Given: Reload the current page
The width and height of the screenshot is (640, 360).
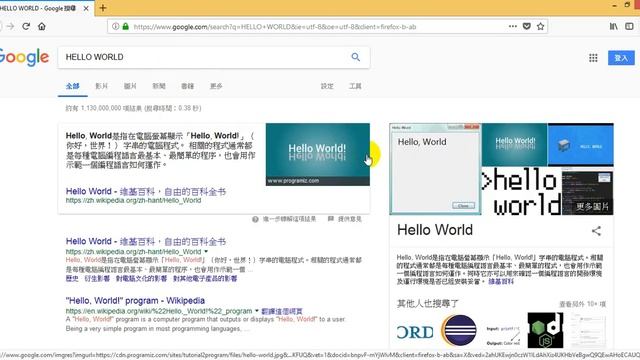Looking at the screenshot, I should pos(26,27).
